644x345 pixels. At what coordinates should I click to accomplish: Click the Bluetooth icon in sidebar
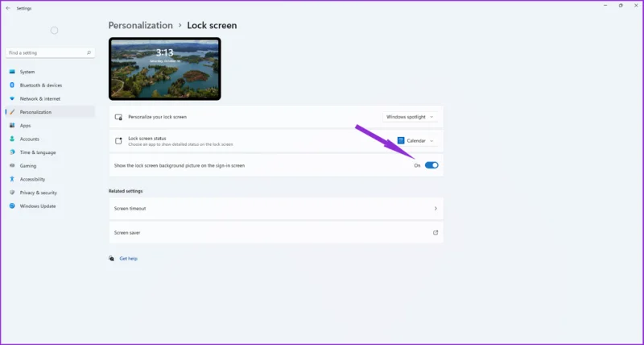pos(12,85)
